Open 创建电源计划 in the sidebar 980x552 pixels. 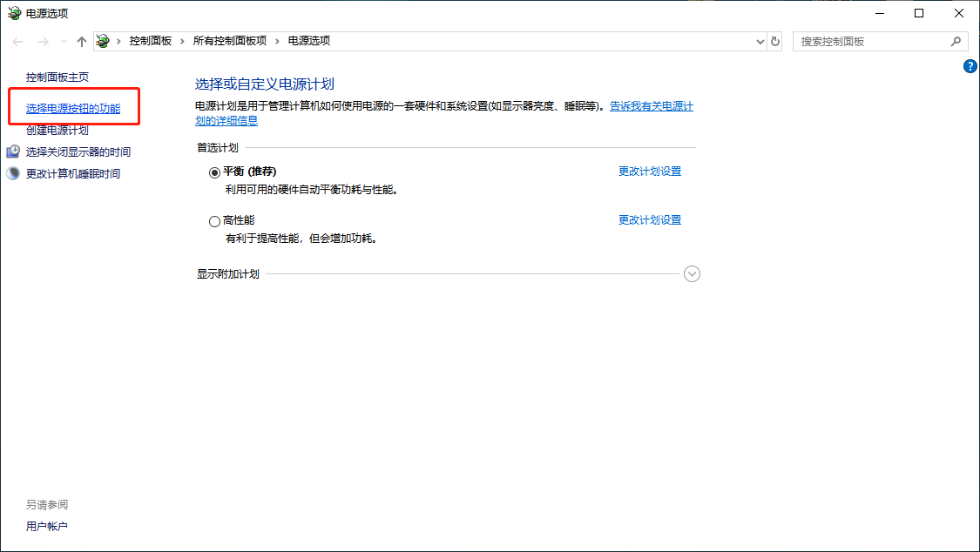(x=57, y=131)
